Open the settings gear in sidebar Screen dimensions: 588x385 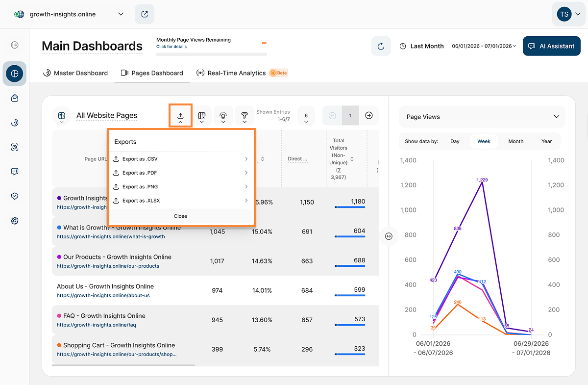(x=15, y=221)
